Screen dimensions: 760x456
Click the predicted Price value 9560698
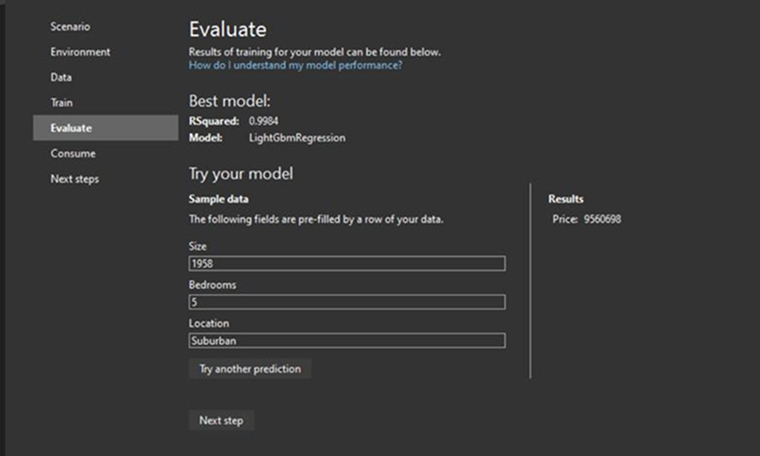602,220
